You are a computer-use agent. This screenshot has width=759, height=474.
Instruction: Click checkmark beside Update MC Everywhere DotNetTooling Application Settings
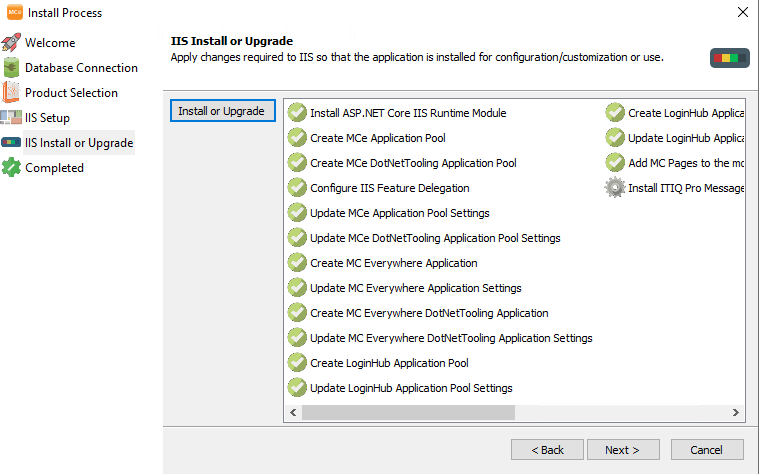[297, 337]
